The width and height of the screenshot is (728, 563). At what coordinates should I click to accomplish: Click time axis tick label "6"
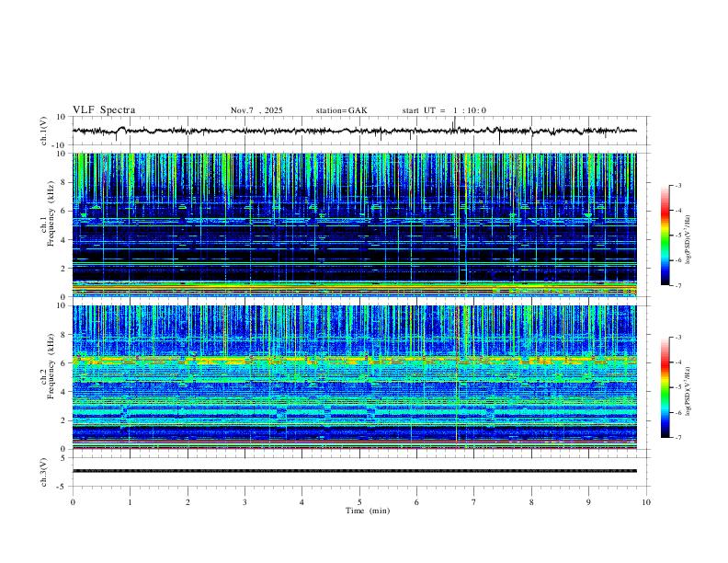coord(416,502)
